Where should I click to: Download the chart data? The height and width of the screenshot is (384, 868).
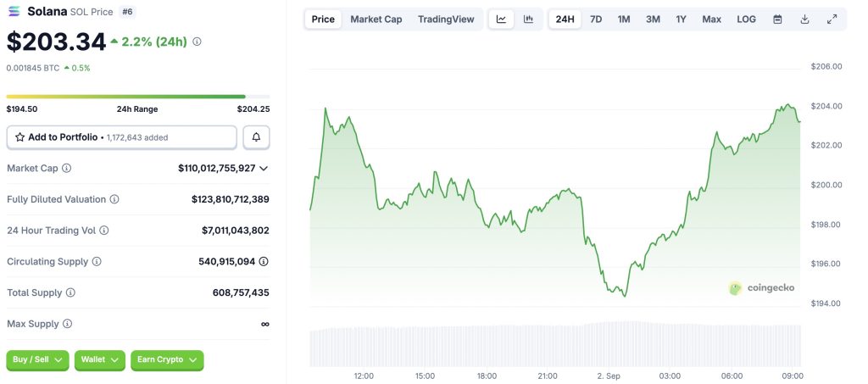[804, 19]
